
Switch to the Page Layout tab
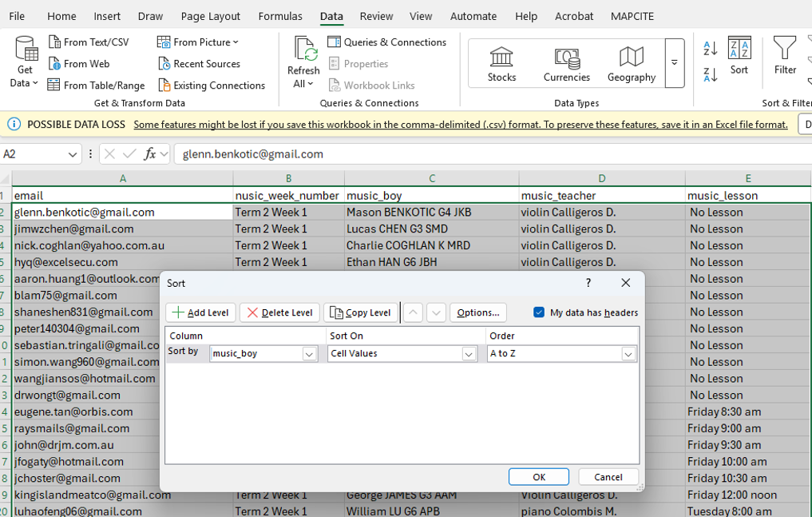point(210,16)
